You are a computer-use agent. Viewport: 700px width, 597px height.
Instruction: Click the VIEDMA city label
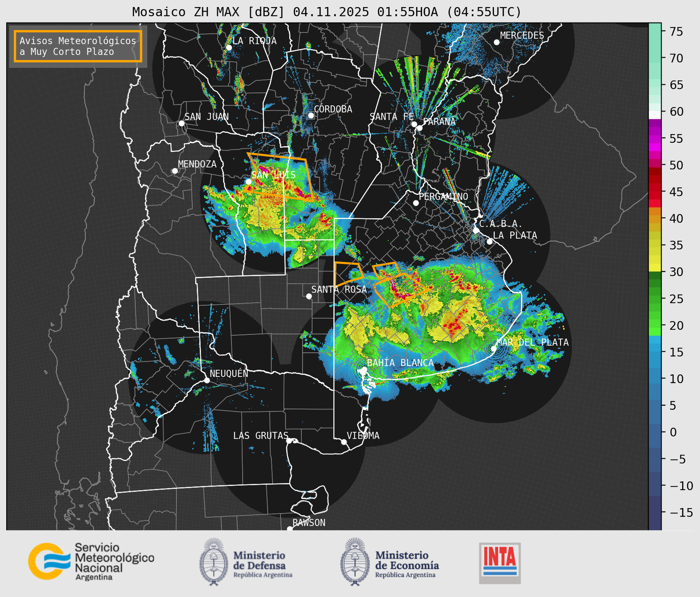pos(363,436)
